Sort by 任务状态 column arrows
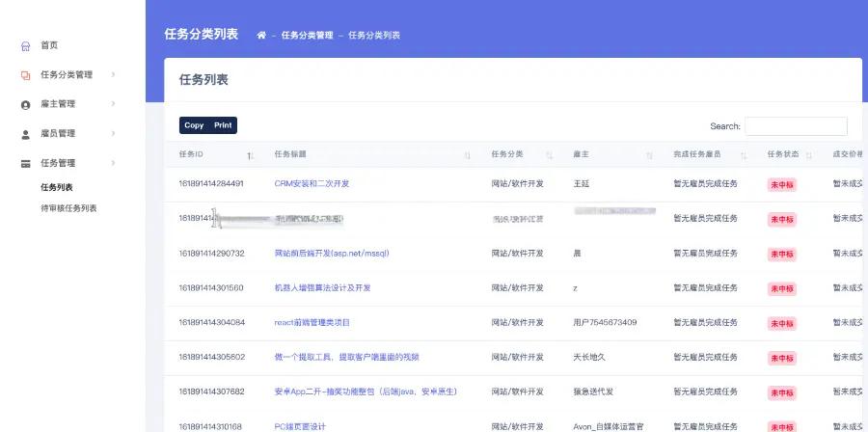 (809, 156)
